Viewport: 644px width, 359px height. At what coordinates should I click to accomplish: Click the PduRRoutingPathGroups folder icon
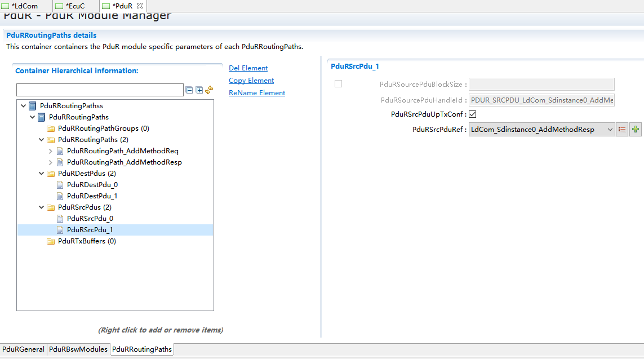coord(51,128)
